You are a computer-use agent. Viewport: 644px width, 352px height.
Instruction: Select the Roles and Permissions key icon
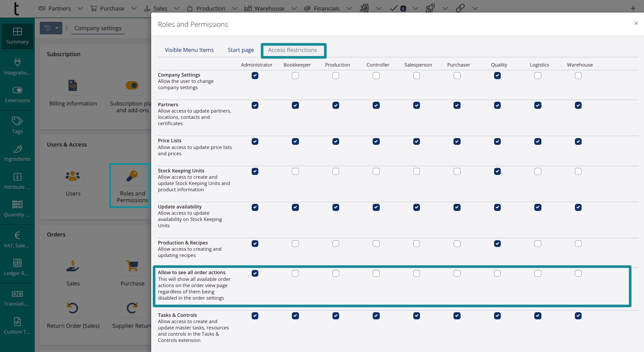[132, 177]
